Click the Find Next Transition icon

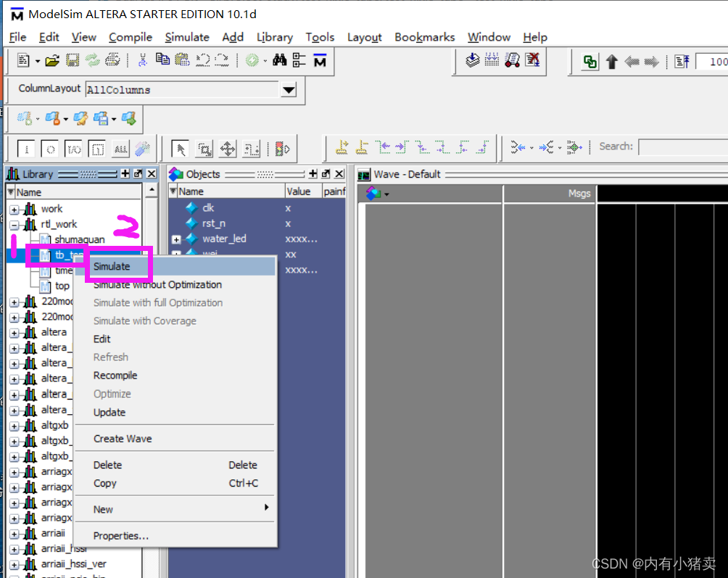402,147
